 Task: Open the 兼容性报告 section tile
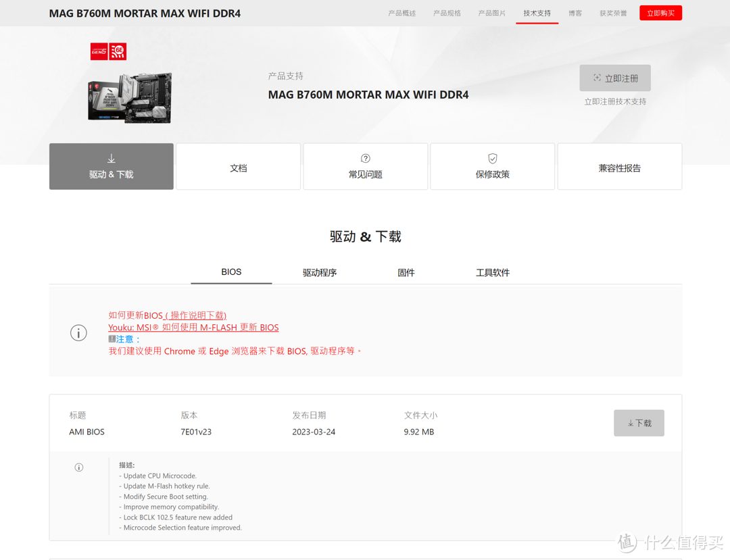point(620,166)
